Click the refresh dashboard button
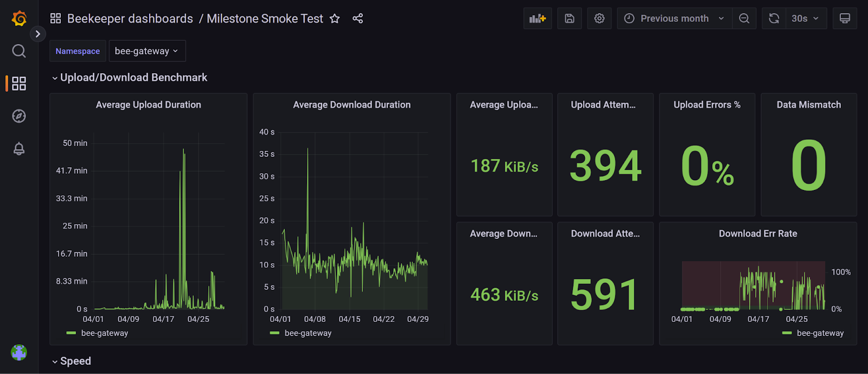Image resolution: width=868 pixels, height=374 pixels. coord(774,18)
